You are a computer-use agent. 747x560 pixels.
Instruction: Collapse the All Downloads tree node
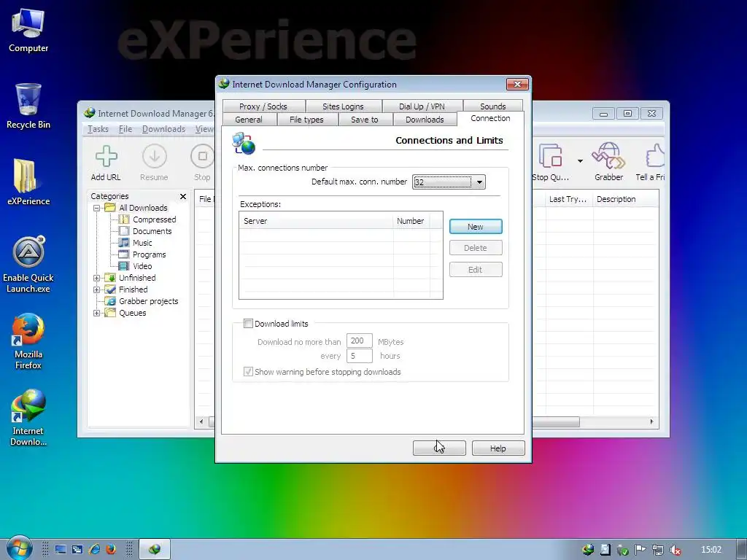[x=96, y=208]
